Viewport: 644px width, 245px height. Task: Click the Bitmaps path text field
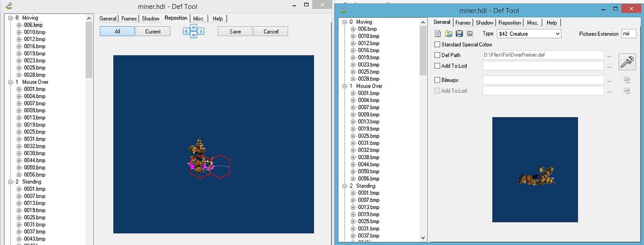[x=543, y=80]
